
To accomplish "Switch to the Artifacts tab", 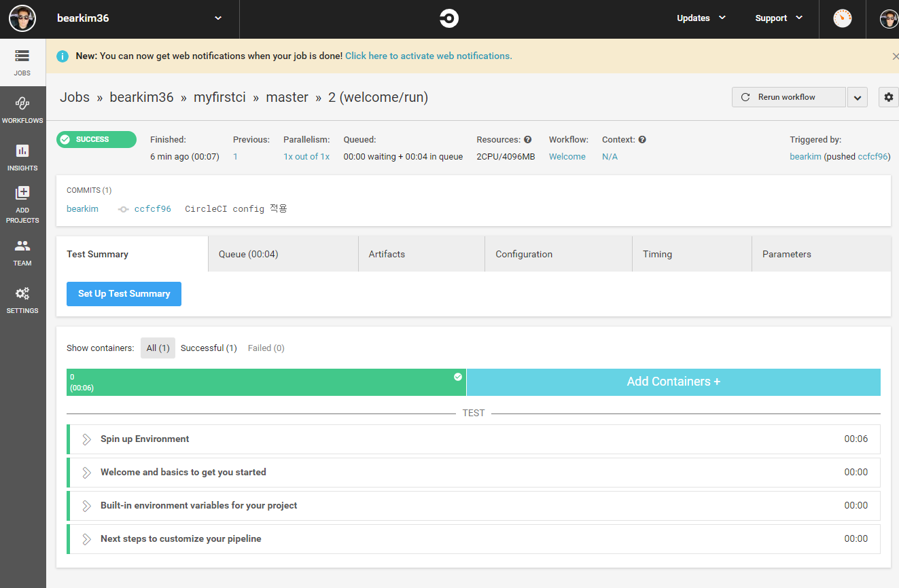I will pos(421,254).
